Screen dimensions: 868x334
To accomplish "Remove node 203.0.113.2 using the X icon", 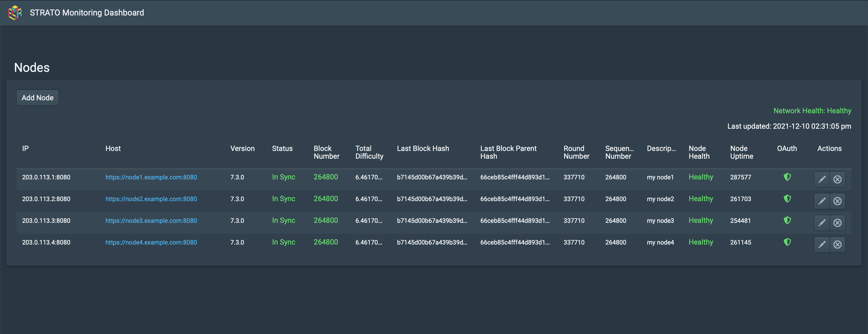I will (838, 201).
